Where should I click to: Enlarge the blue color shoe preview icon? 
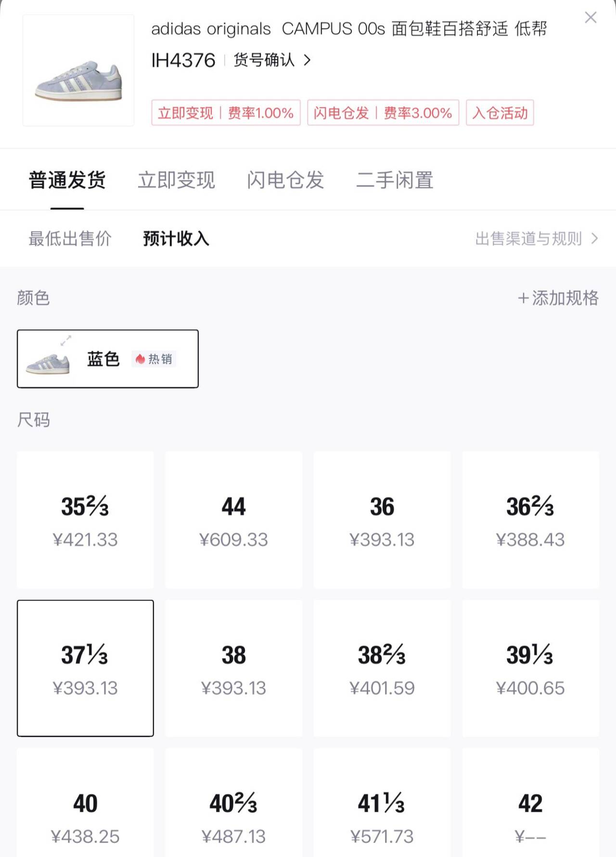(66, 340)
